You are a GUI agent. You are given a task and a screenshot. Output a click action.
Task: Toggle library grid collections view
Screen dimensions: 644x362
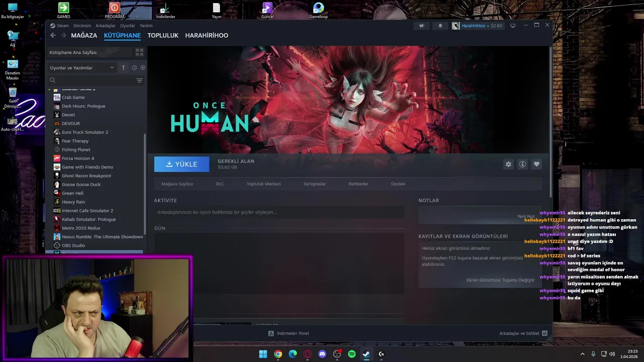139,52
